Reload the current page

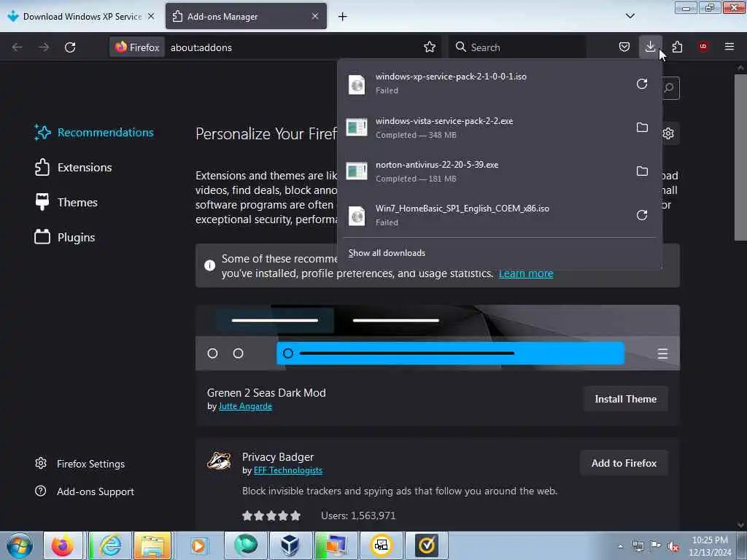[70, 47]
